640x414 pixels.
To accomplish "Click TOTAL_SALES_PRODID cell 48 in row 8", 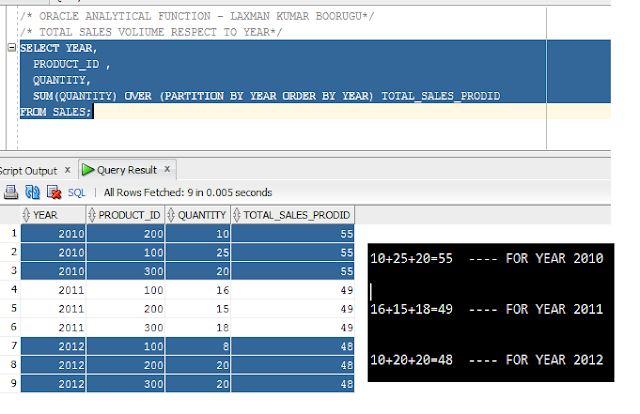I will point(293,365).
